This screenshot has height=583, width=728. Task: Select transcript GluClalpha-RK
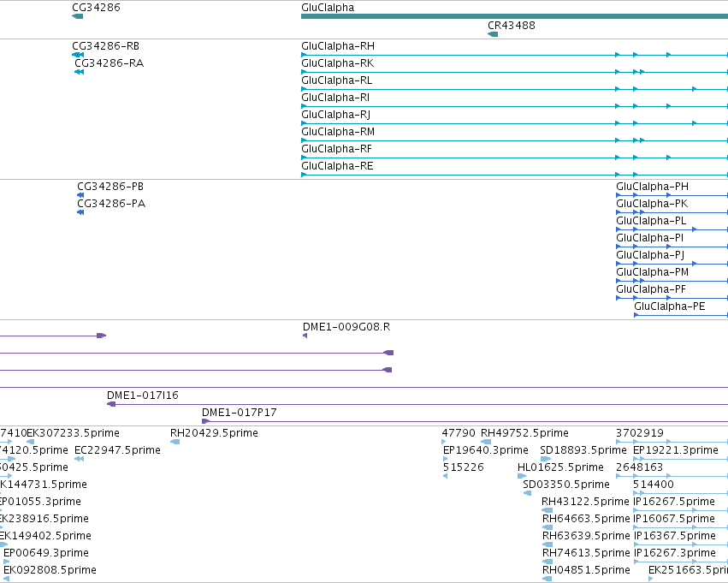pos(338,63)
